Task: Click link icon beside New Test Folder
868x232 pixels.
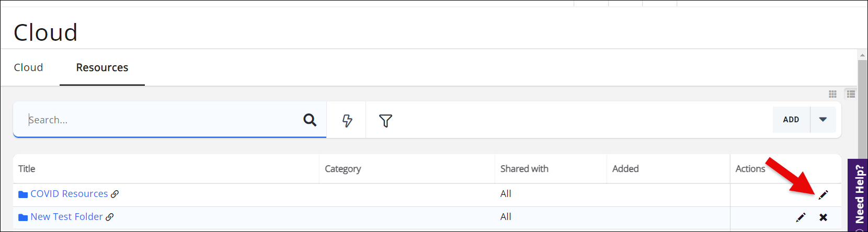Action: (x=110, y=217)
